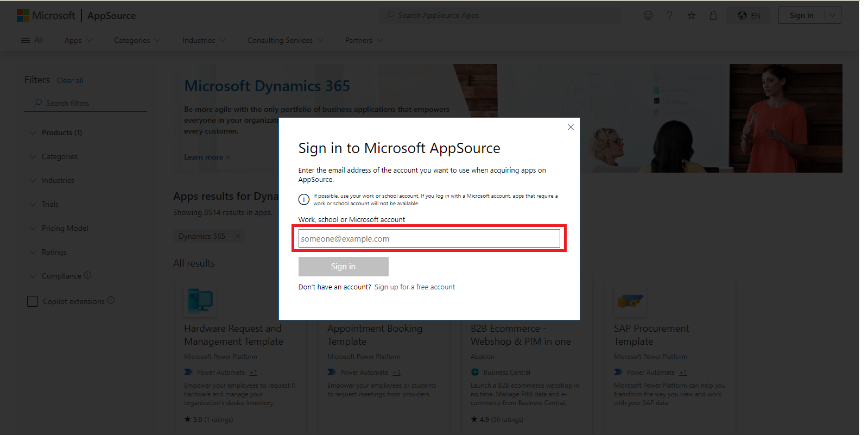Click the Business Central icon on B2B card
Viewport: 868px width, 436px height.
tap(475, 372)
